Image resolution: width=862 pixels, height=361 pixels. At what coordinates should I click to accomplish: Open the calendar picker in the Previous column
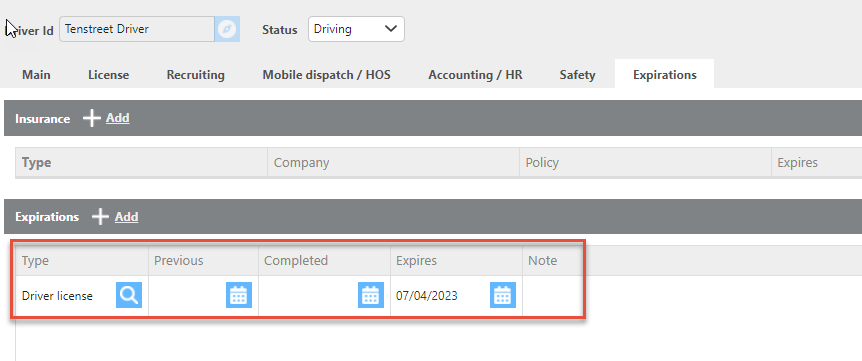tap(239, 295)
